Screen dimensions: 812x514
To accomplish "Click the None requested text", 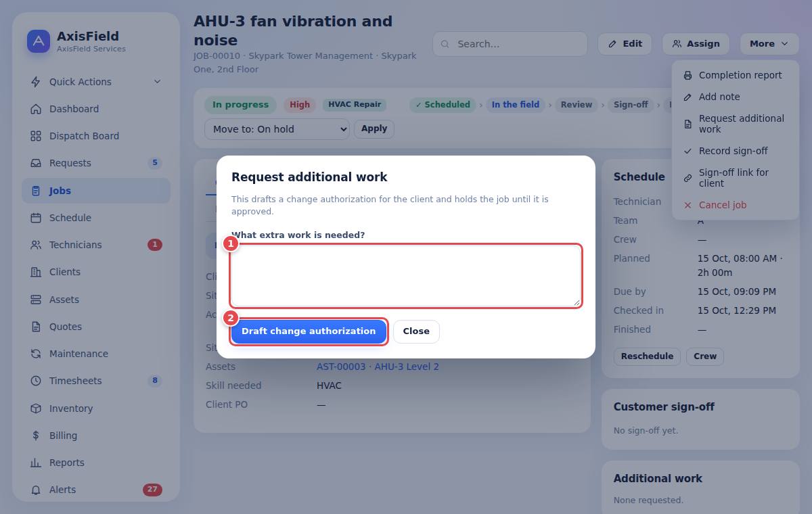I will pos(648,500).
